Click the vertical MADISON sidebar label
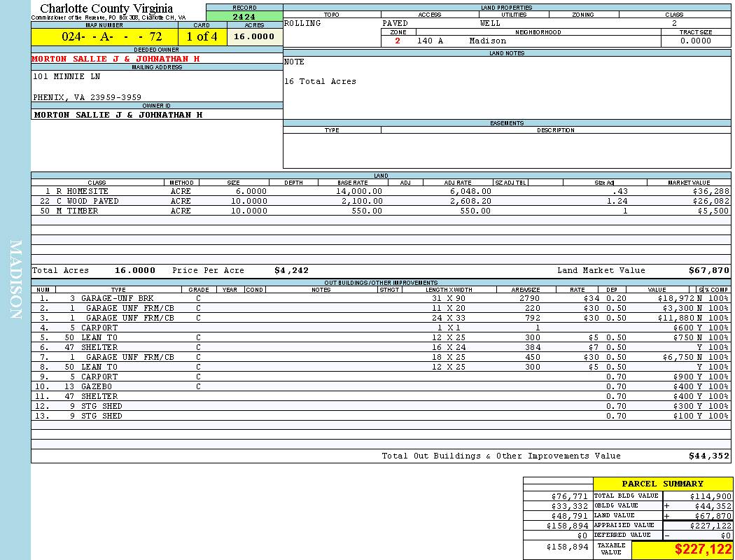735x560 pixels. (x=15, y=280)
